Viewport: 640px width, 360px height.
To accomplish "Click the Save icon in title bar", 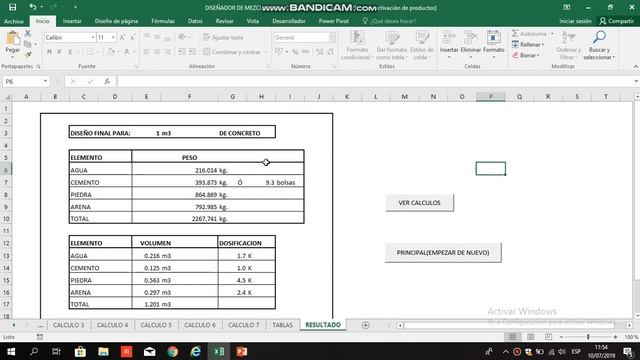I will (13, 7).
